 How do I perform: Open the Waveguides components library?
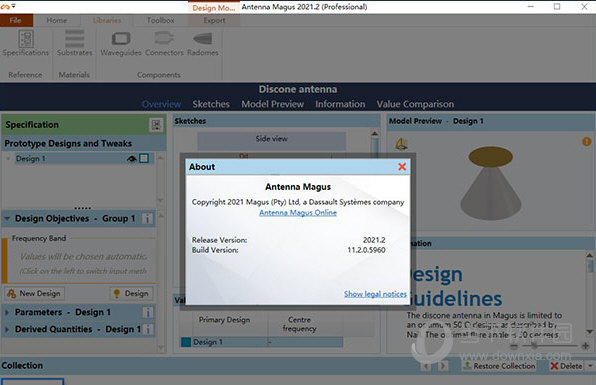121,43
